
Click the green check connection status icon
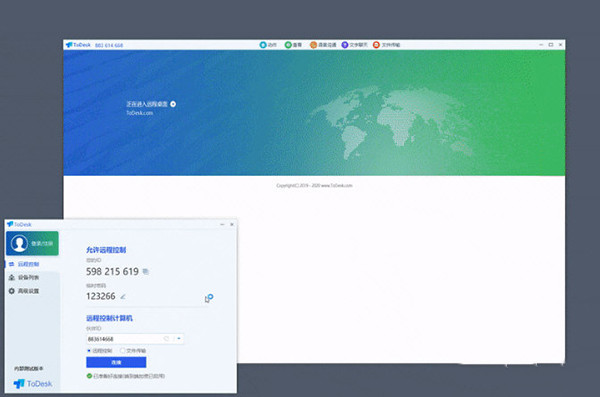point(89,376)
